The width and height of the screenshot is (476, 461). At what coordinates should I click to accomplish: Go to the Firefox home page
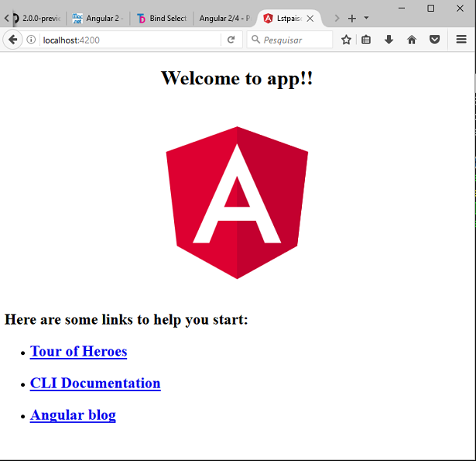tap(412, 40)
